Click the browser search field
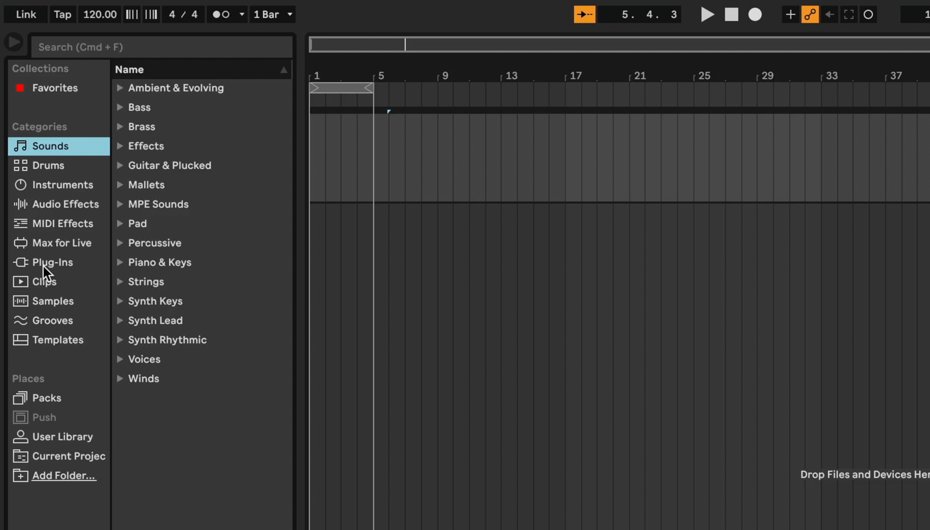Image resolution: width=930 pixels, height=530 pixels. 160,47
